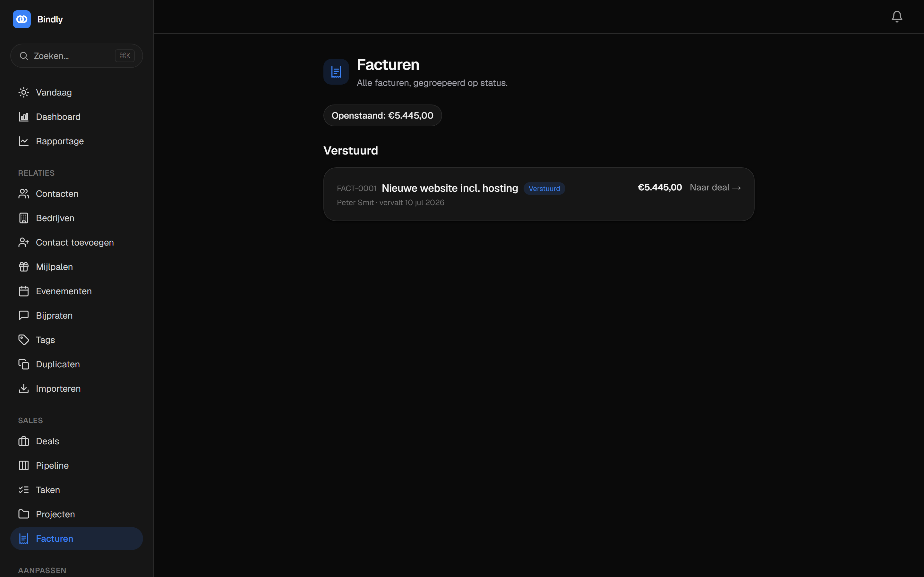Go to the Contacten page
924x577 pixels.
77,194
